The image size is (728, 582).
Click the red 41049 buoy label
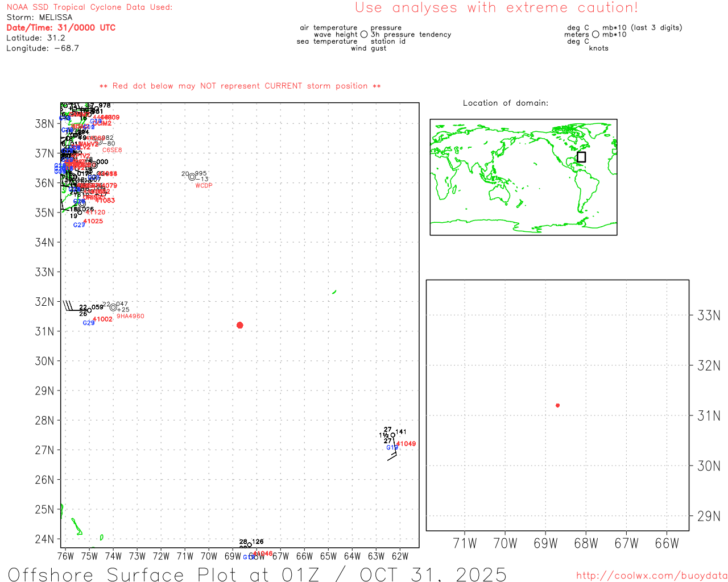(x=406, y=444)
